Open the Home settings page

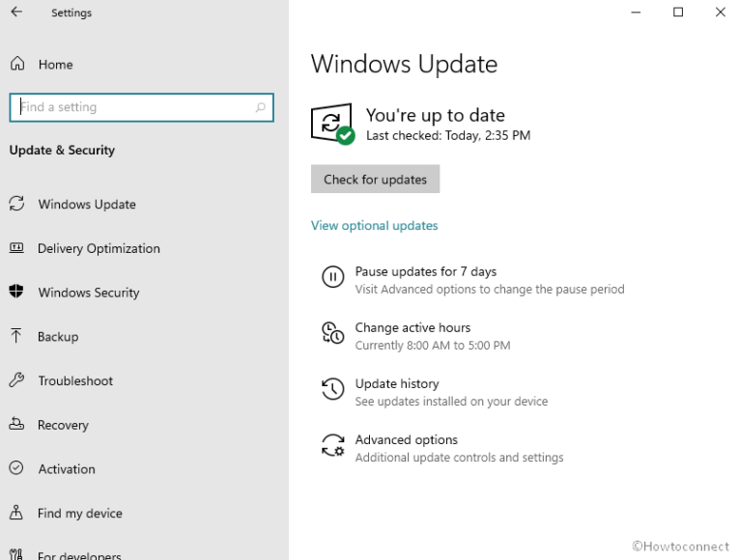[x=55, y=65]
